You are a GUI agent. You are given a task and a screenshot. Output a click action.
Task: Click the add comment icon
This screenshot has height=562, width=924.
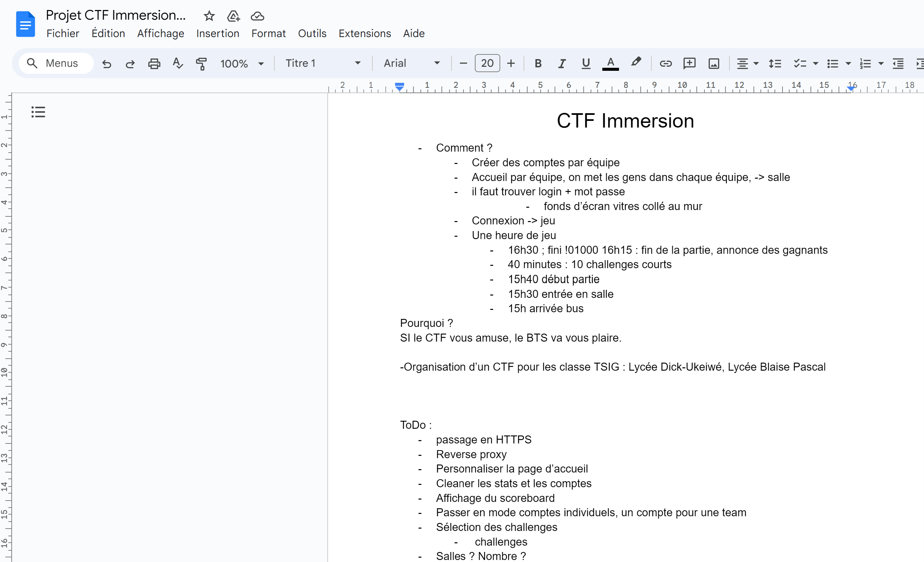[x=689, y=63]
